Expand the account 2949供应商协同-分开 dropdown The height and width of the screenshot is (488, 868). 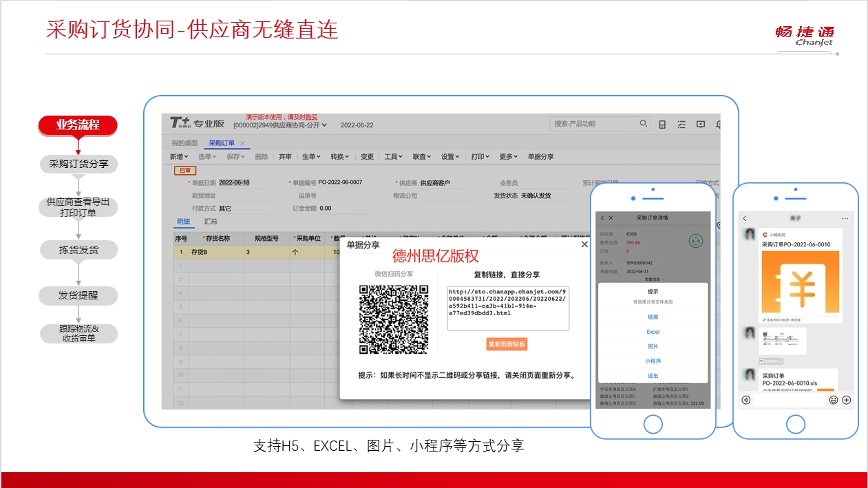click(280, 125)
